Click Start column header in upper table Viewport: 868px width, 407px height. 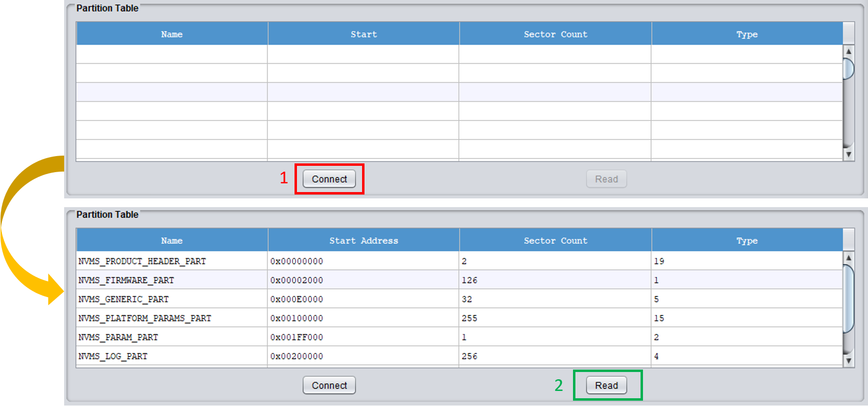click(x=364, y=34)
